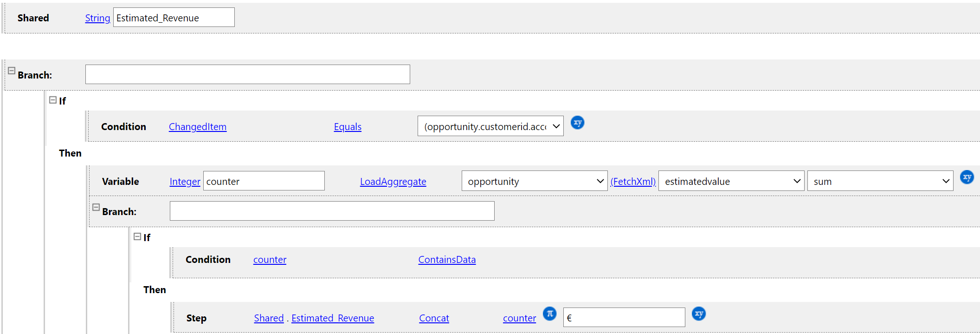Click the LoadAggregate link
Screen dimensions: 980x334
393,181
